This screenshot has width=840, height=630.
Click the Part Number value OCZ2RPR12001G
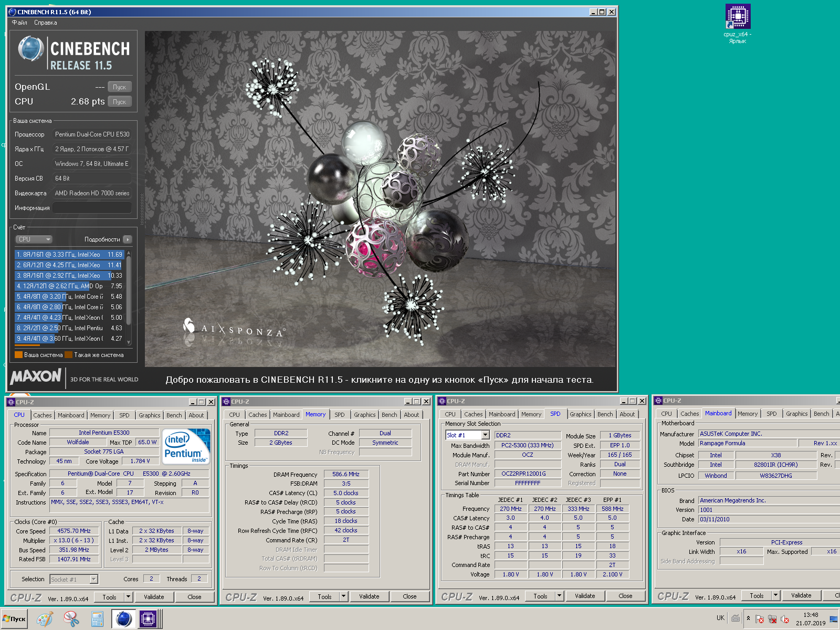[x=528, y=474]
